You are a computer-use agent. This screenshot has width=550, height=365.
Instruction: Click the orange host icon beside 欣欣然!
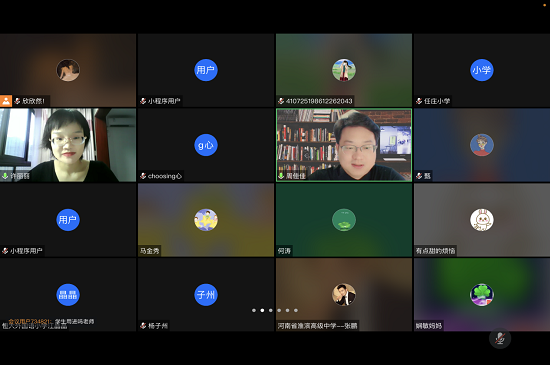[x=6, y=101]
